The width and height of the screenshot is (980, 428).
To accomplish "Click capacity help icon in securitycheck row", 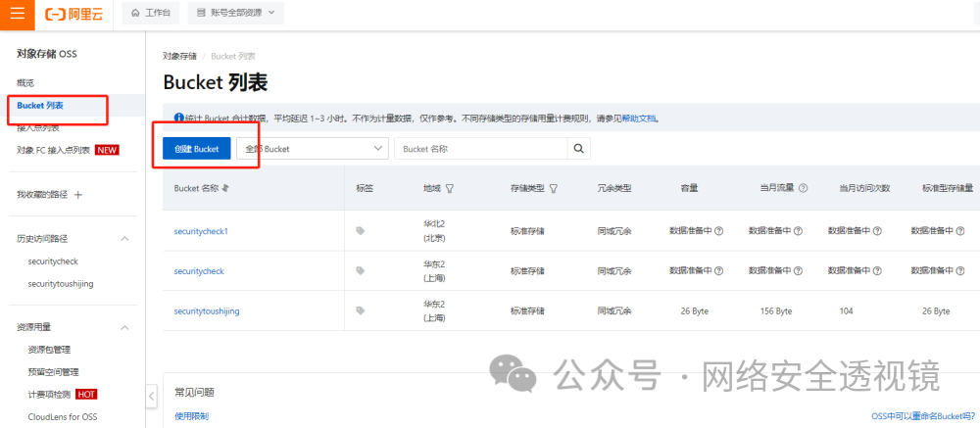I will click(718, 271).
